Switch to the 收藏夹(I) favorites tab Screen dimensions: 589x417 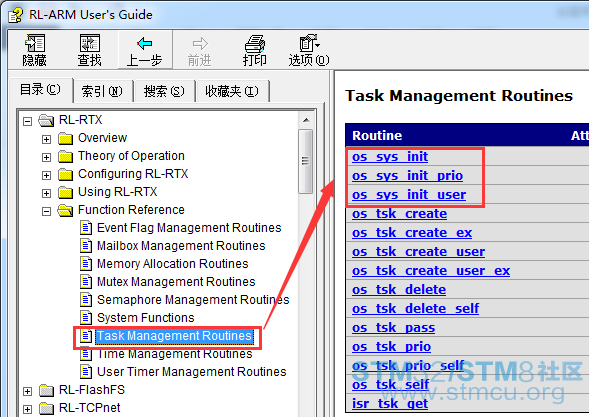coord(232,91)
